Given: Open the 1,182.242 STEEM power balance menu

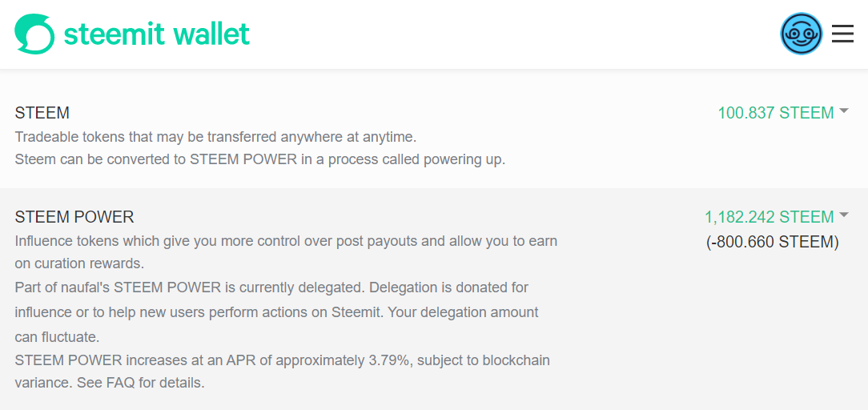Looking at the screenshot, I should 776,217.
